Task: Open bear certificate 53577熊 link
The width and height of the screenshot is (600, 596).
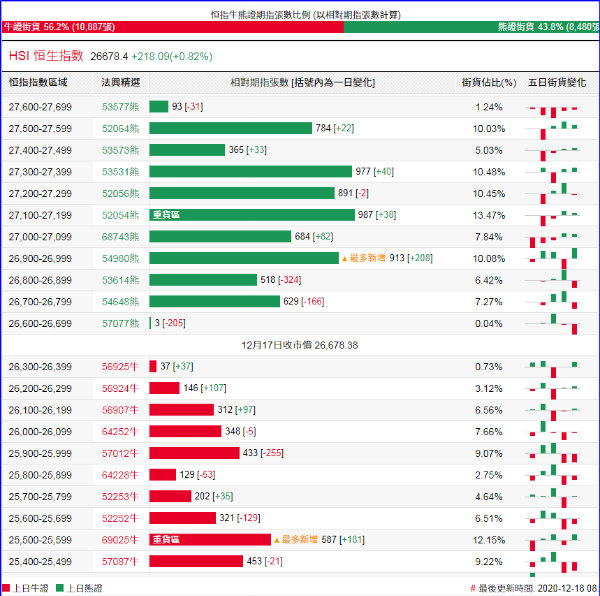Action: [x=120, y=107]
